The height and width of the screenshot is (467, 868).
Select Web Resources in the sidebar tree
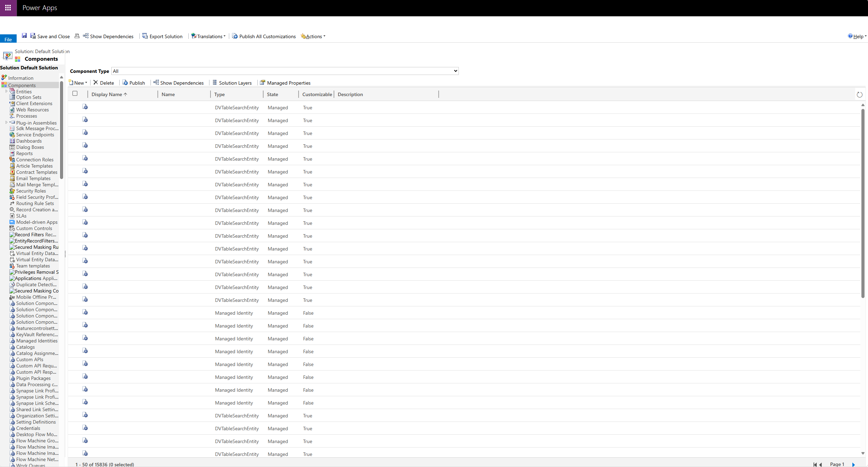pos(32,110)
